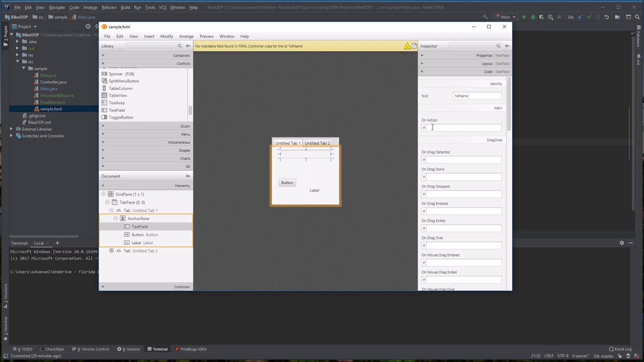Click the warning triangle icon in message bar
The image size is (644, 362).
[407, 46]
